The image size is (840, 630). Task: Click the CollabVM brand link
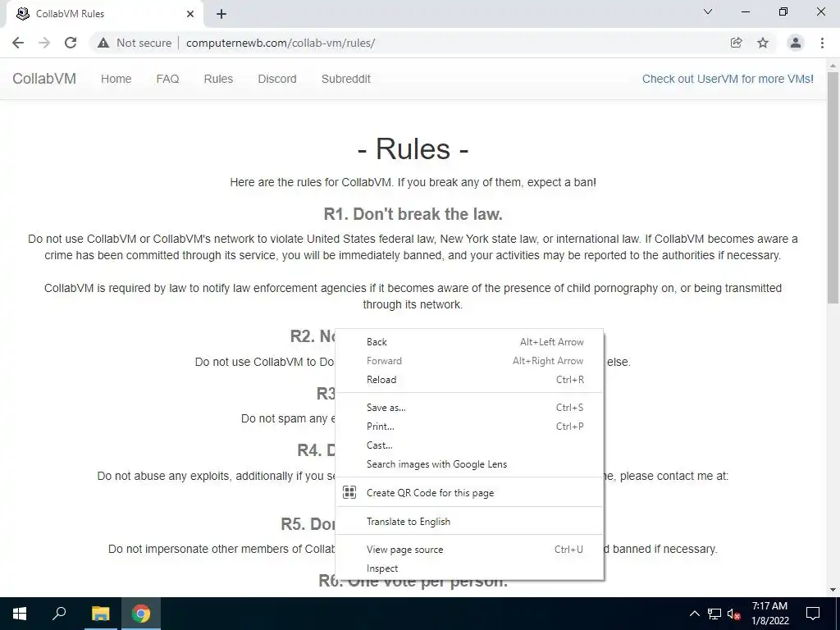click(x=44, y=79)
